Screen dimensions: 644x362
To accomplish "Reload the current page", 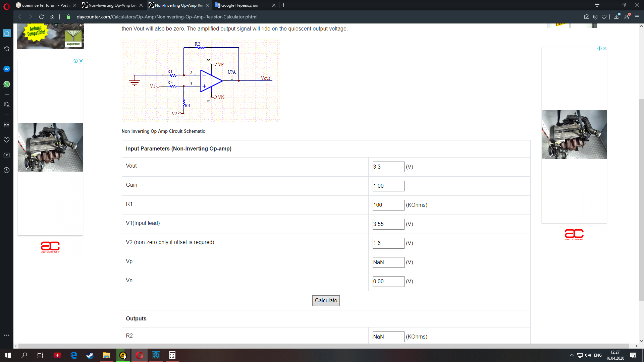I will [41, 17].
